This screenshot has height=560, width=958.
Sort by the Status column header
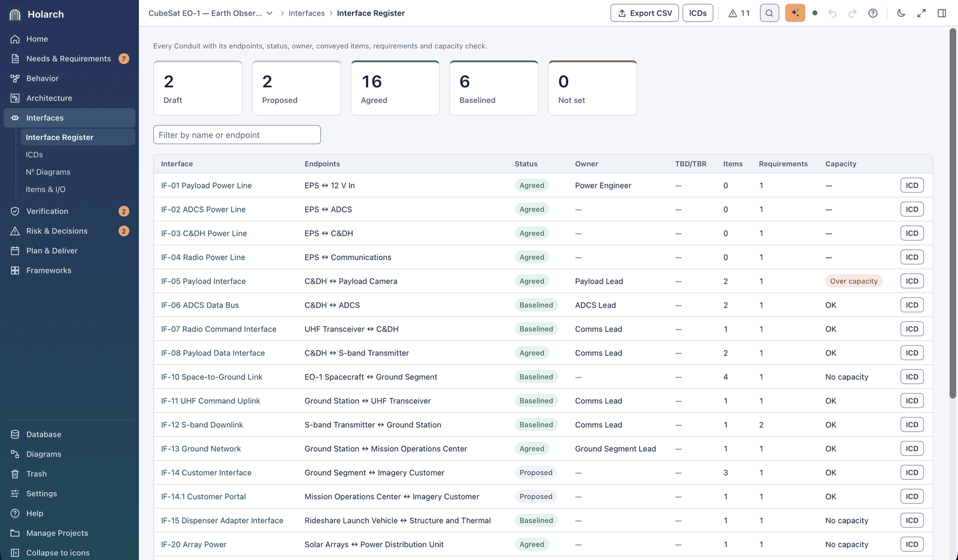coord(526,164)
